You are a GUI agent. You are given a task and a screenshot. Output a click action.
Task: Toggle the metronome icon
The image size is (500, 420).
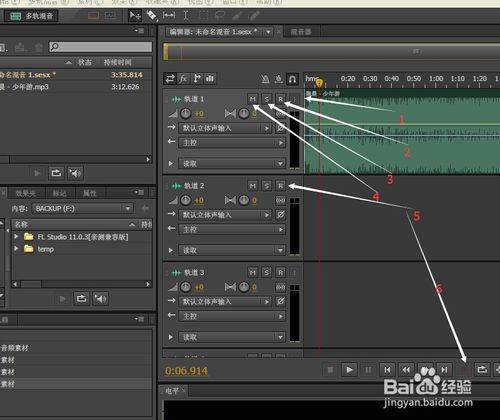point(265,79)
